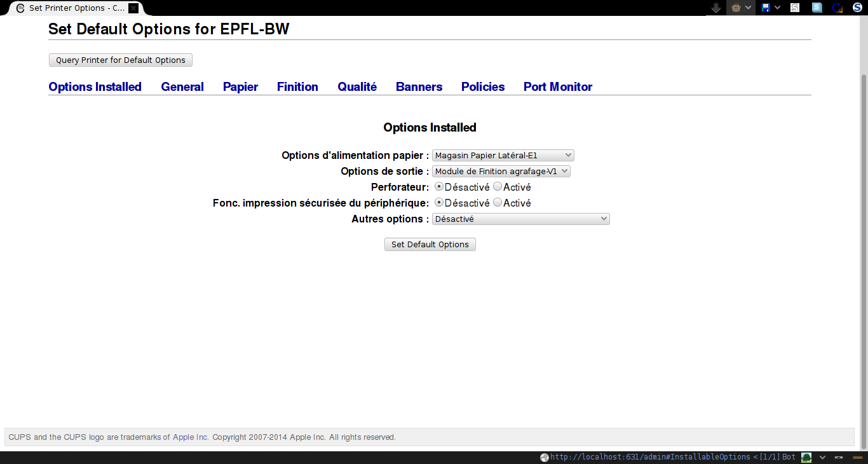
Task: Click the Set Default Options button
Action: tap(430, 244)
